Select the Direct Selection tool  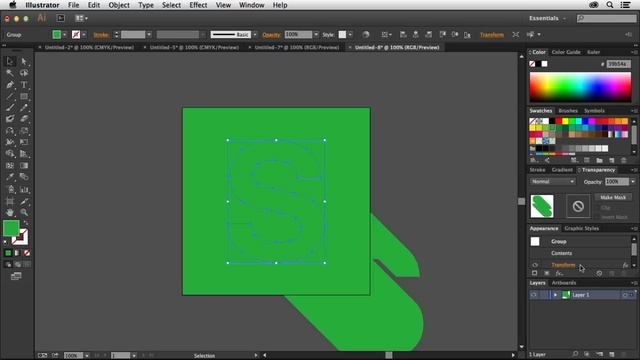pos(24,61)
